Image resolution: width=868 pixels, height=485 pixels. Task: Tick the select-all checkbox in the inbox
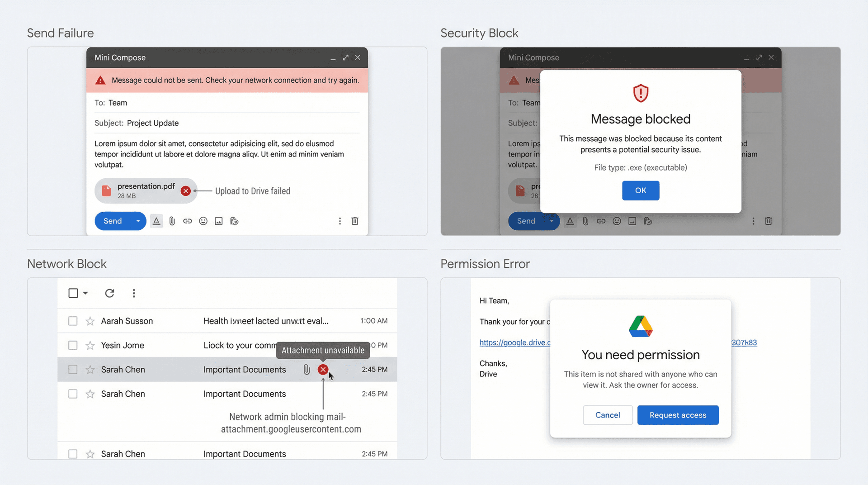74,293
